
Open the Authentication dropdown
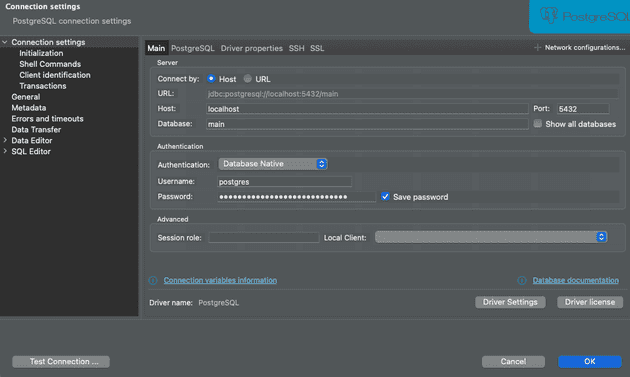[x=273, y=164]
